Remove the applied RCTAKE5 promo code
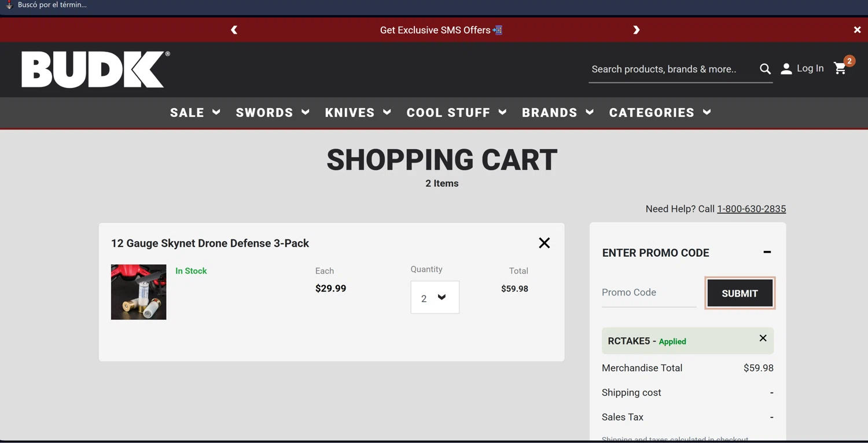This screenshot has width=868, height=443. coord(763,338)
